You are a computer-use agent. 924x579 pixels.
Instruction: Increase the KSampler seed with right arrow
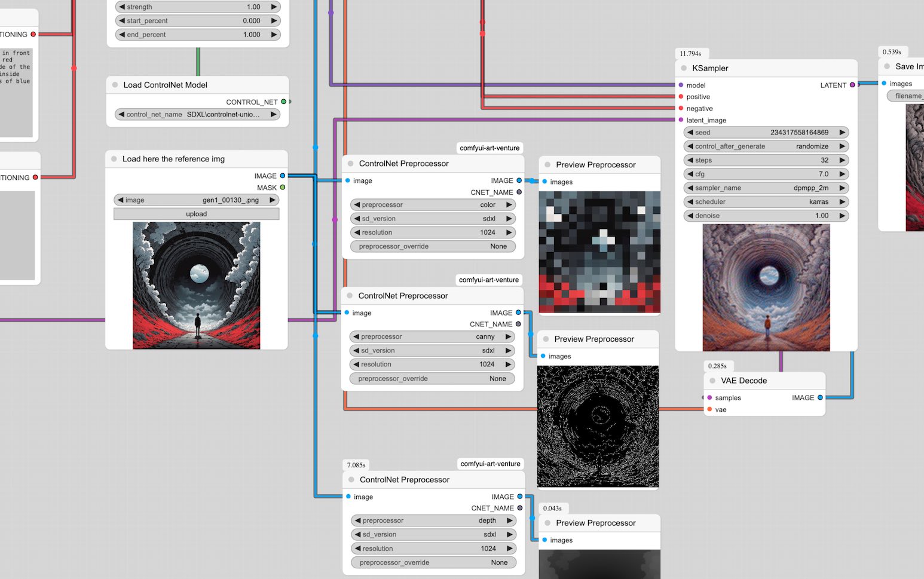pyautogui.click(x=842, y=133)
